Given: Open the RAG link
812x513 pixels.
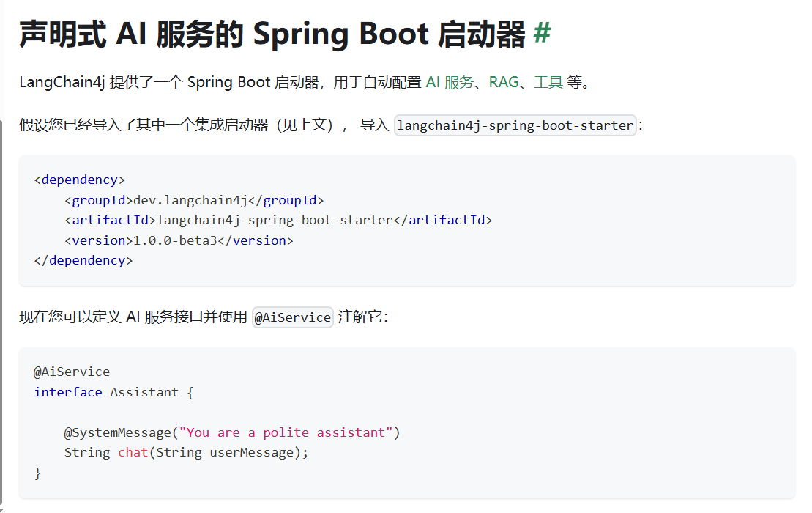Looking at the screenshot, I should coord(503,82).
